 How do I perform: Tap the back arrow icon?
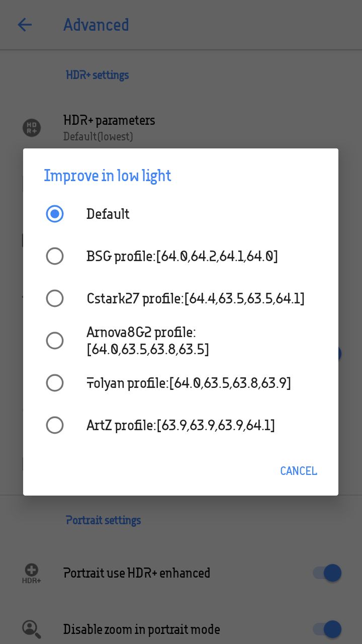25,25
